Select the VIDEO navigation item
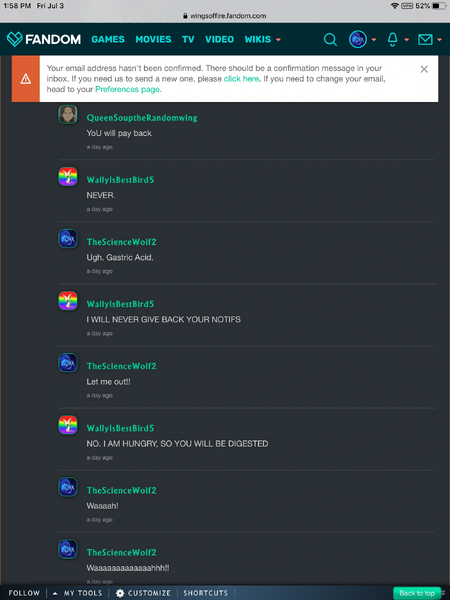 tap(219, 39)
